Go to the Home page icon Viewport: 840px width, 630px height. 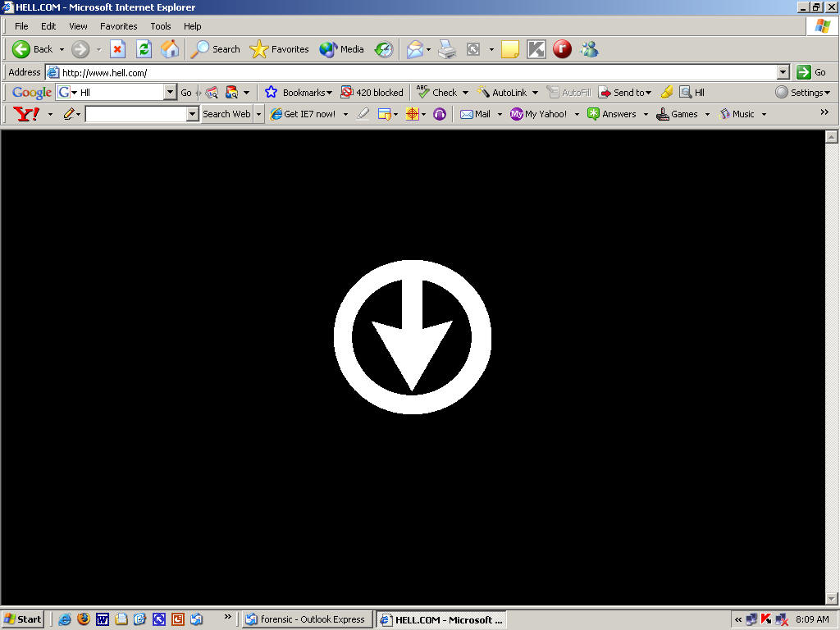(170, 49)
